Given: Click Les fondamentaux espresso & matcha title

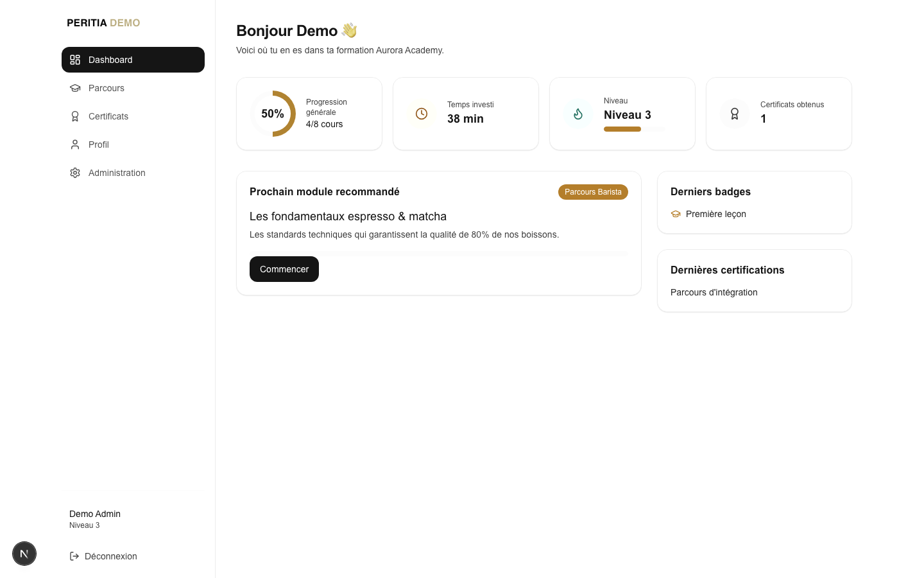Looking at the screenshot, I should click(x=348, y=216).
